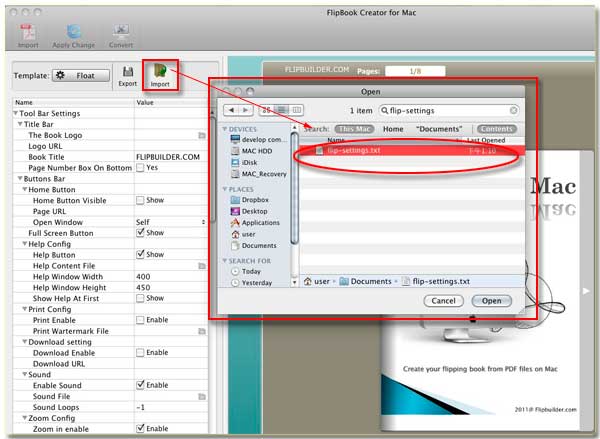Viewport: 600px width, 439px height.
Task: Switch Open dialog to list view
Action: click(281, 110)
